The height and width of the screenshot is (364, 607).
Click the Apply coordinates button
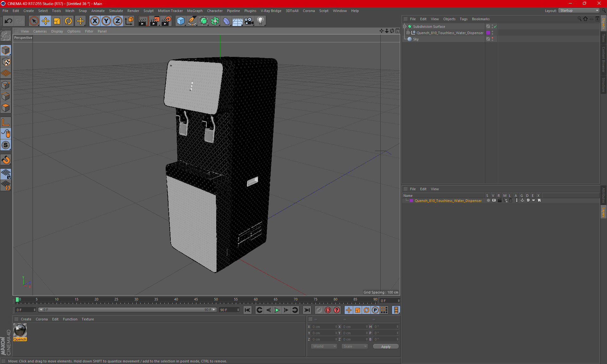(x=386, y=347)
